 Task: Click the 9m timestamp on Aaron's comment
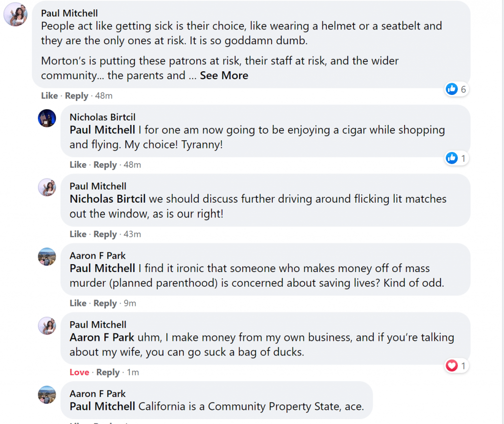tap(129, 303)
